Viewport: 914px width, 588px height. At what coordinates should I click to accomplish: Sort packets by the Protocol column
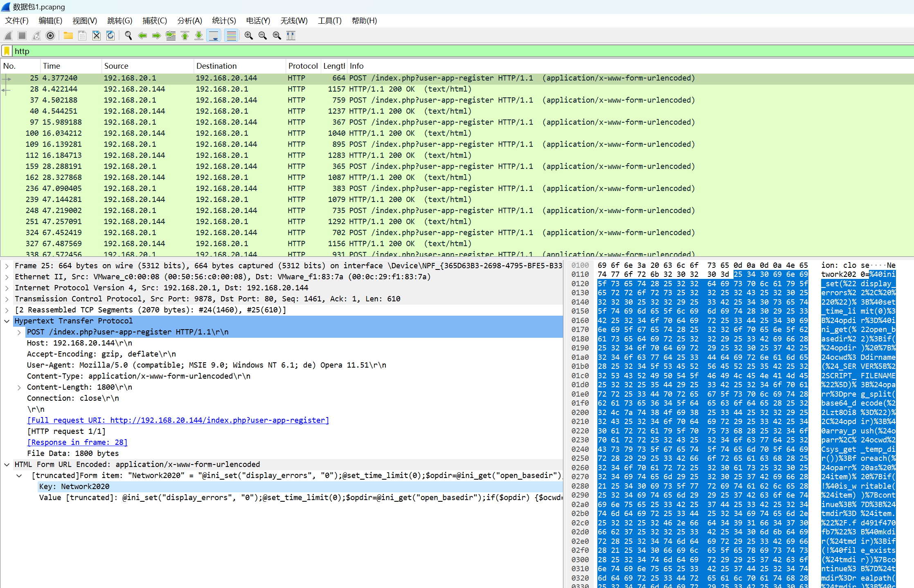[x=303, y=66]
